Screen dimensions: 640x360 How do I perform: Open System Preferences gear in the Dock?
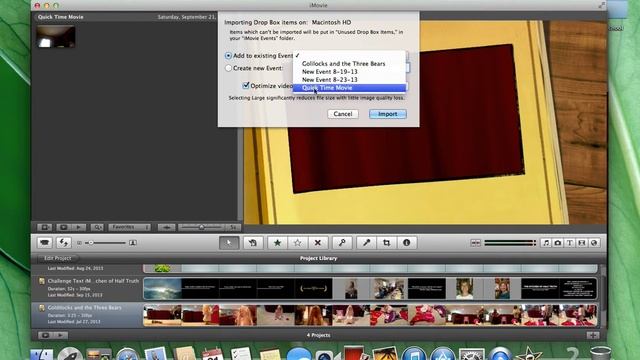pos(472,354)
